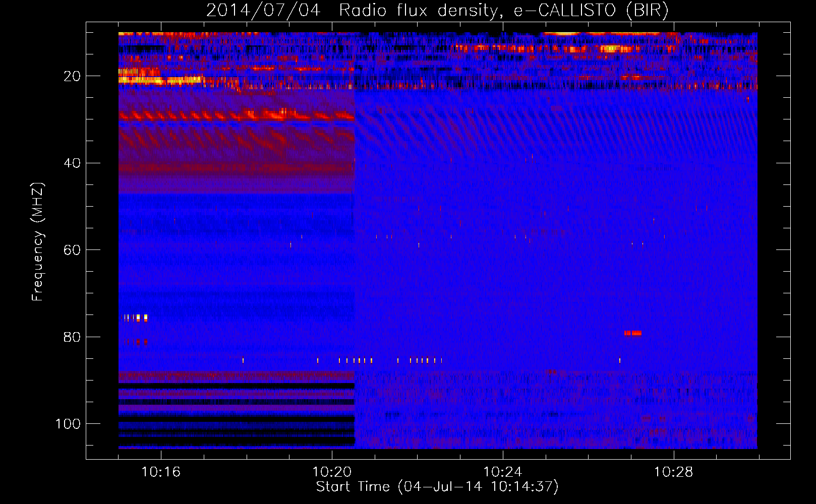Click the 10:24 time tick label
The image size is (816, 504).
click(x=503, y=472)
